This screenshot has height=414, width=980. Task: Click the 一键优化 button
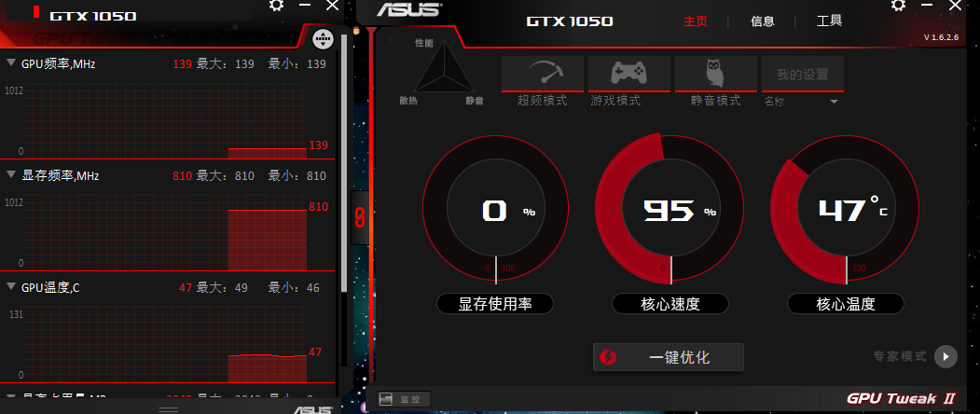(669, 357)
